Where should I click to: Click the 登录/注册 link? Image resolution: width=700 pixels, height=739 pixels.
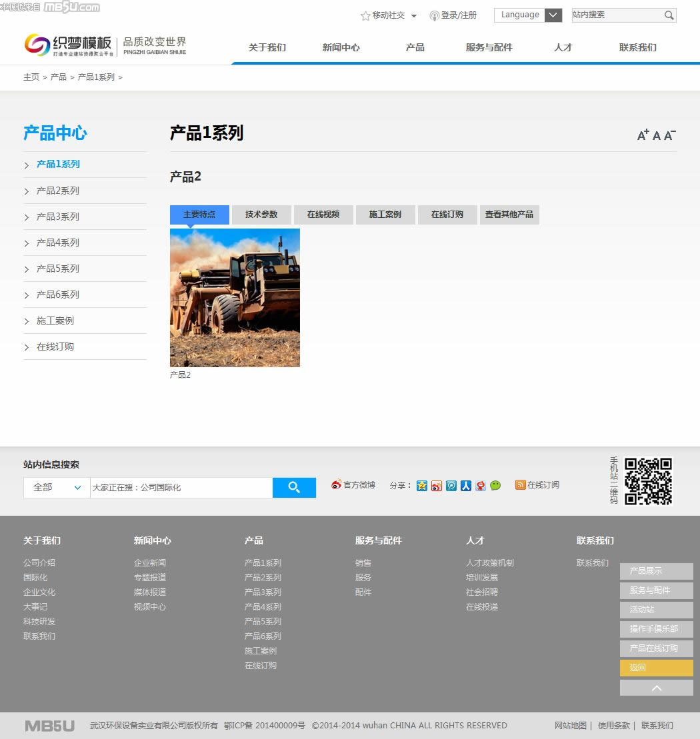pos(459,15)
